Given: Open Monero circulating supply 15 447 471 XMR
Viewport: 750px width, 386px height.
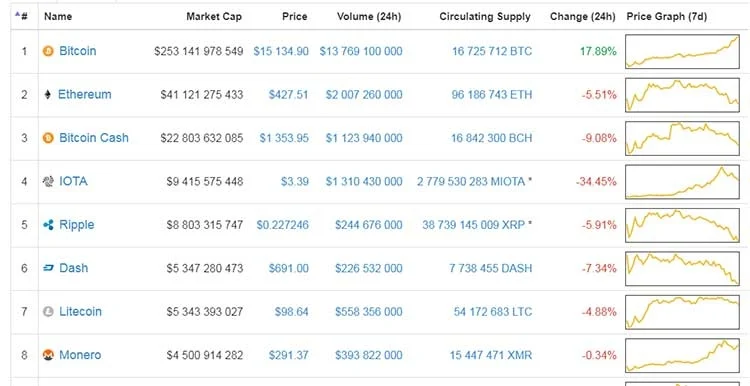Looking at the screenshot, I should click(x=490, y=355).
